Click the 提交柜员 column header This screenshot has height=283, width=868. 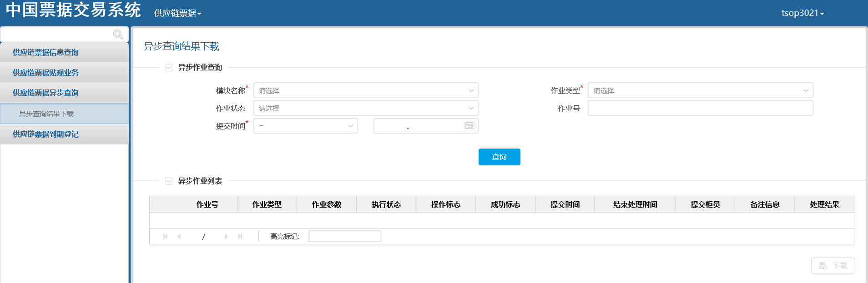(705, 204)
